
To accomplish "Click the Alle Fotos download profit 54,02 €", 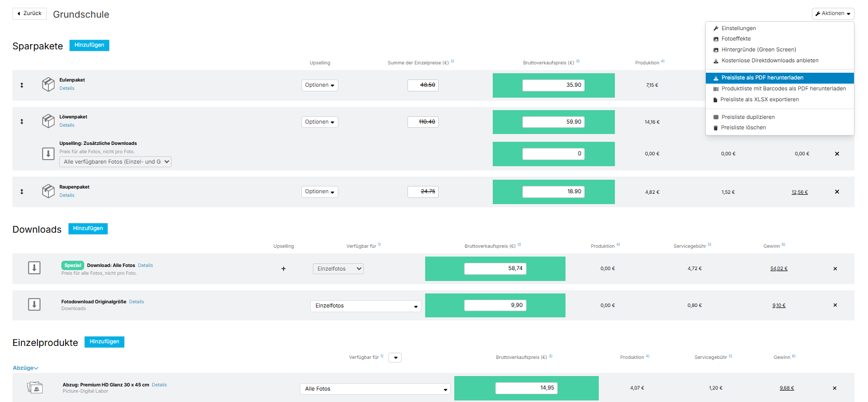I will 779,269.
